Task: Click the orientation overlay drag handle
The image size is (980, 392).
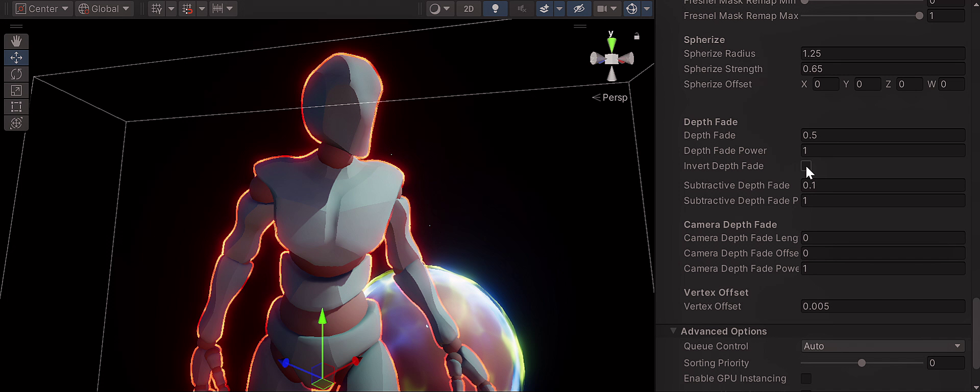Action: (x=580, y=26)
